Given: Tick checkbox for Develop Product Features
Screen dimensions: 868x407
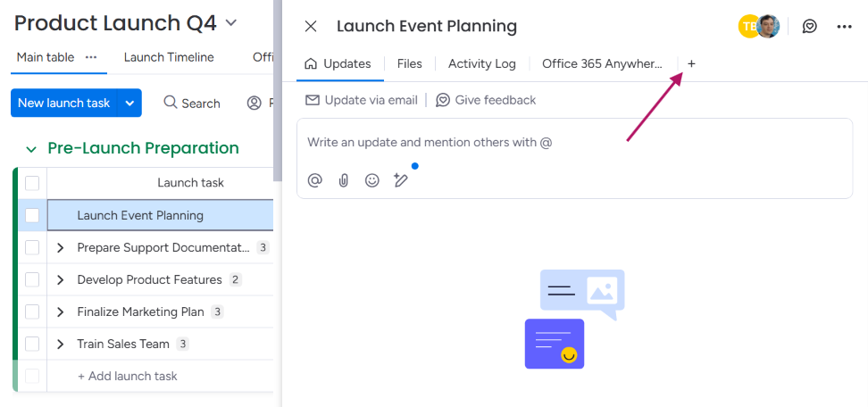Looking at the screenshot, I should (x=32, y=280).
